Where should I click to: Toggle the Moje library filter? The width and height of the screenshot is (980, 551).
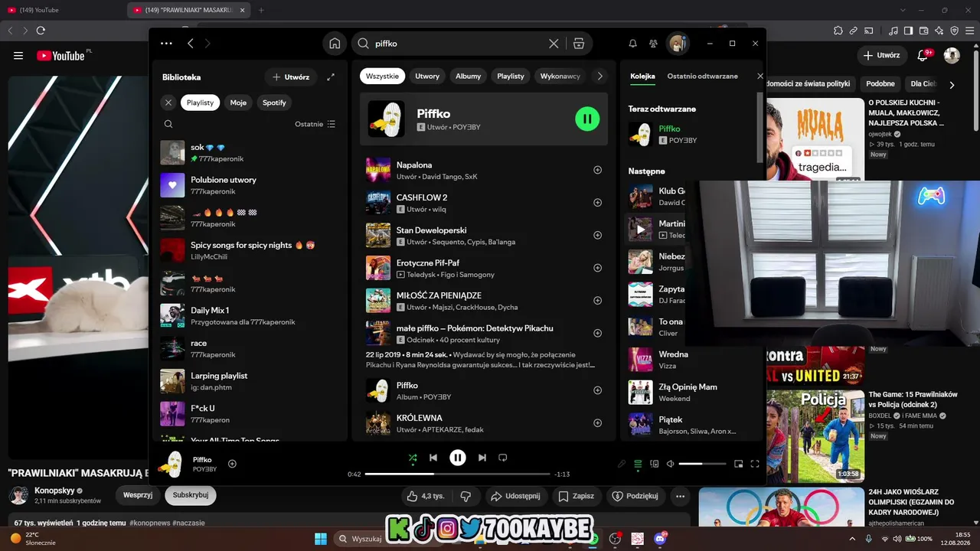coord(239,103)
